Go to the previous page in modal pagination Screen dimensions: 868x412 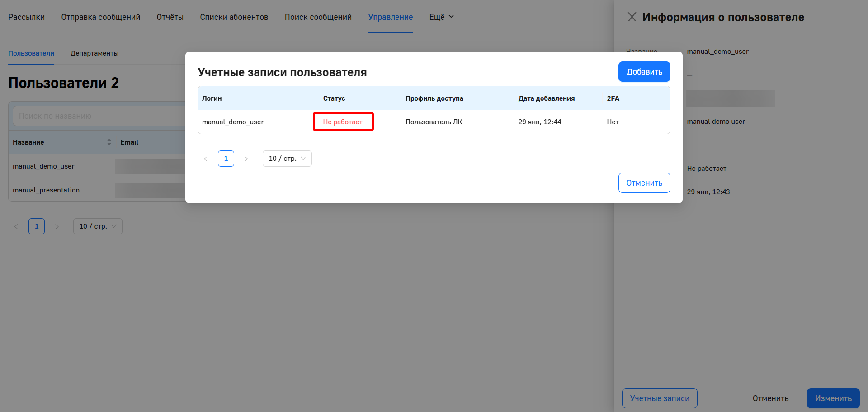(206, 159)
